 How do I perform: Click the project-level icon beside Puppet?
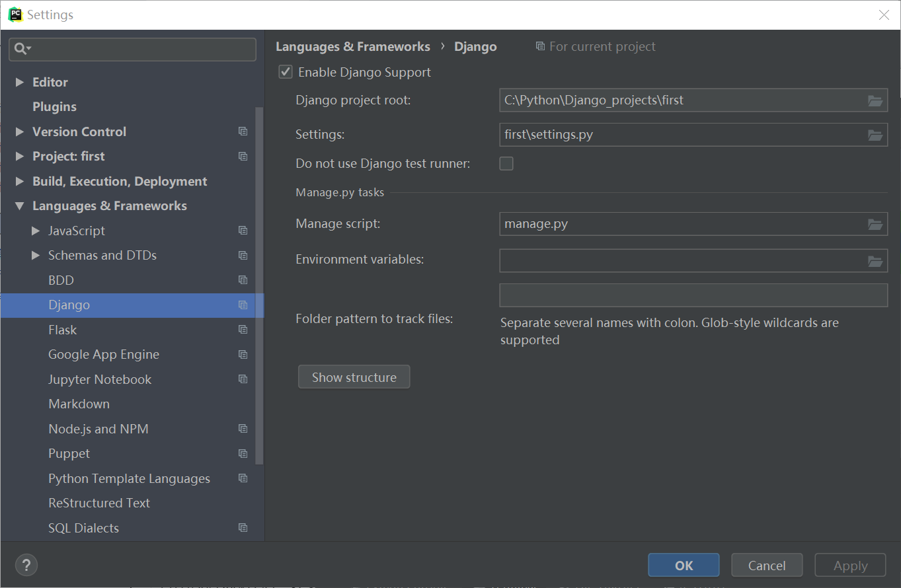[x=243, y=454]
